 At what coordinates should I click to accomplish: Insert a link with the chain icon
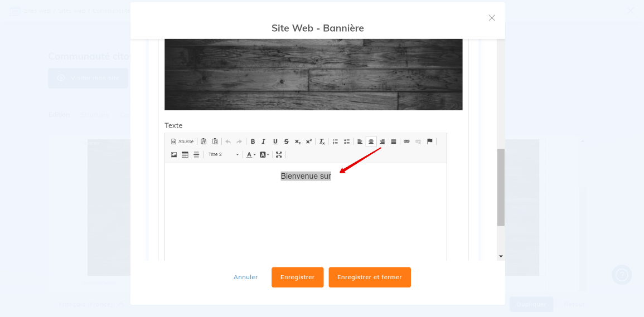coord(406,142)
